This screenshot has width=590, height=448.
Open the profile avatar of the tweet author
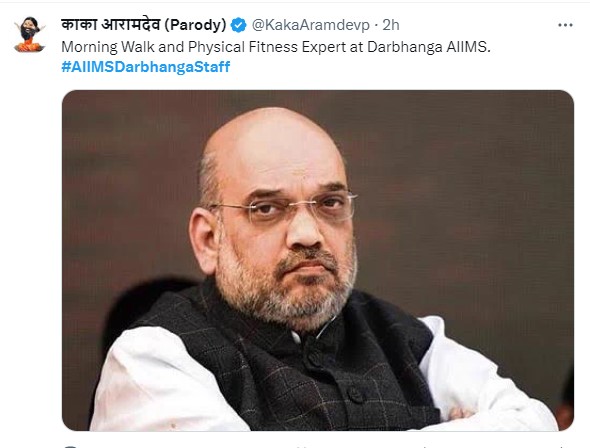tap(29, 35)
